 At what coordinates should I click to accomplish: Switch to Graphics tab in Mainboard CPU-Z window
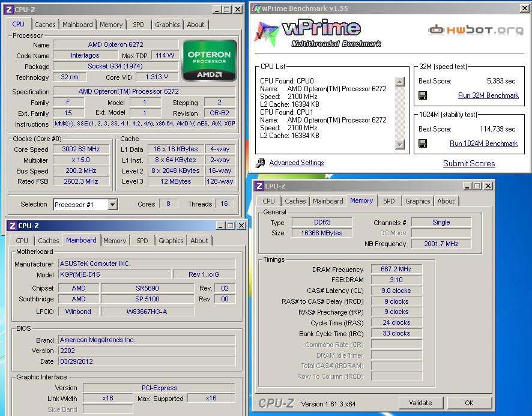[171, 241]
